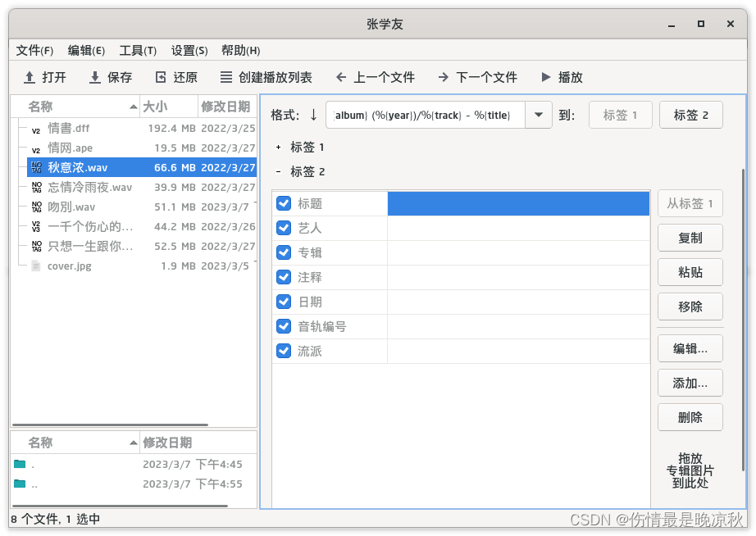The width and height of the screenshot is (756, 536).
Task: Click the 删除 (delete) button
Action: (x=690, y=417)
